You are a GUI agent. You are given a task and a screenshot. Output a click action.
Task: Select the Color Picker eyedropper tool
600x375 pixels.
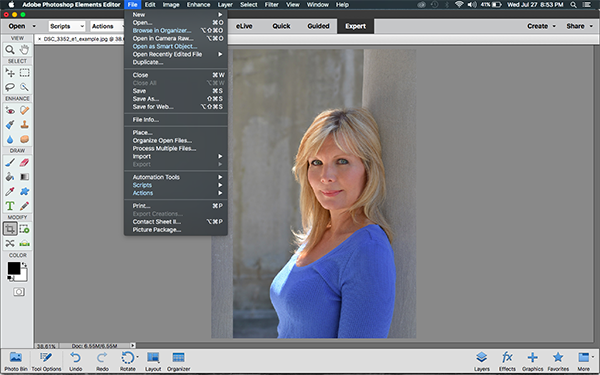click(10, 191)
